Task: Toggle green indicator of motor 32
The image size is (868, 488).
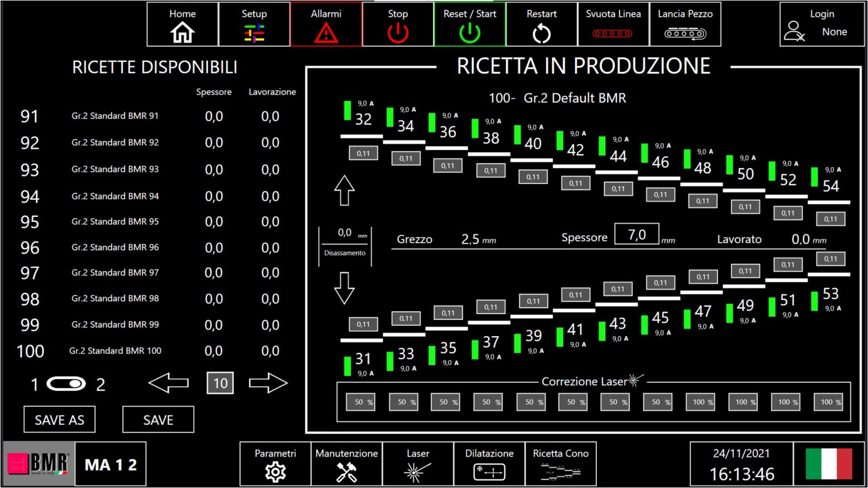Action: point(347,110)
